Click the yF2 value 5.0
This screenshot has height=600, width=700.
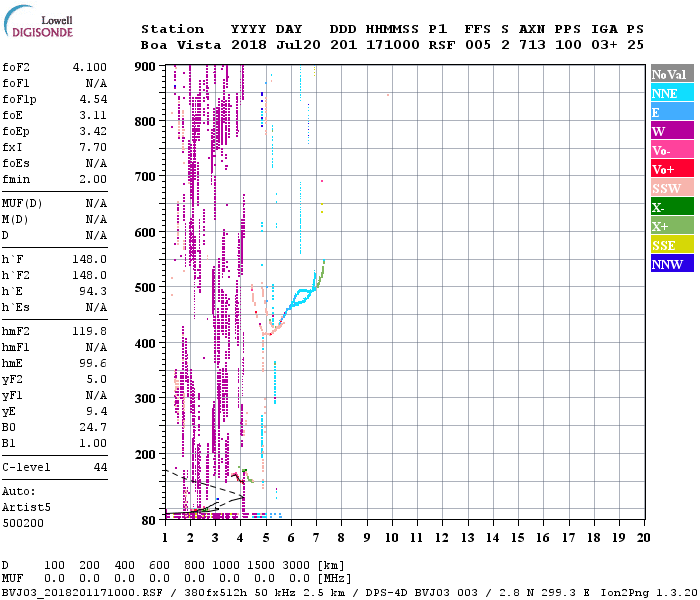click(x=97, y=379)
